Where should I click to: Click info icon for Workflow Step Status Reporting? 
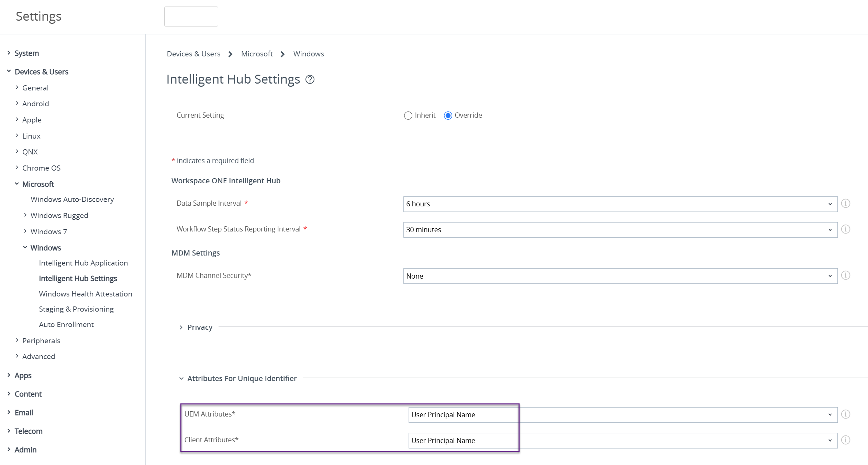pos(845,229)
